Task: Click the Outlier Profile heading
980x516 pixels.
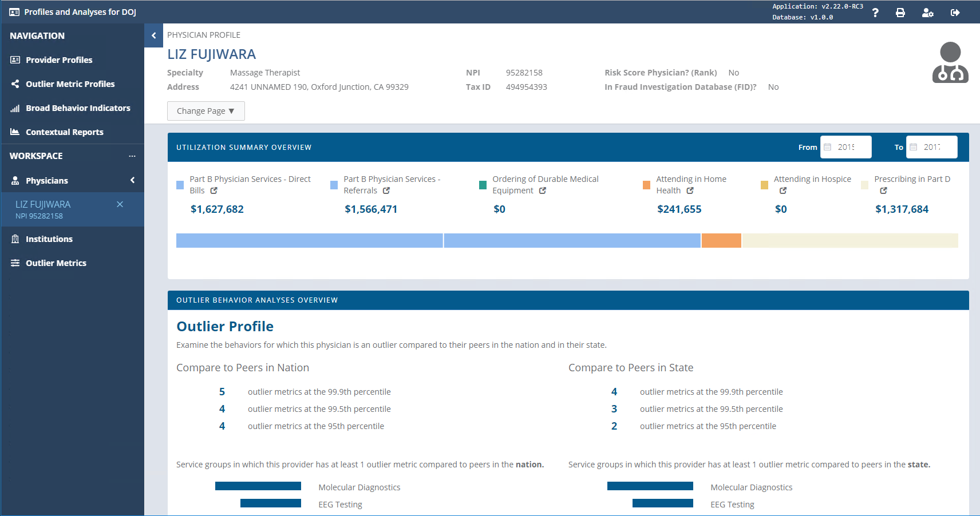Action: (x=225, y=327)
